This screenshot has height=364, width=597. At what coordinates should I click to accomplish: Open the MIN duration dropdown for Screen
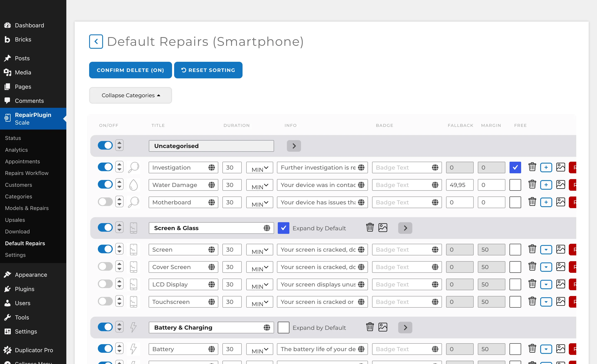260,250
